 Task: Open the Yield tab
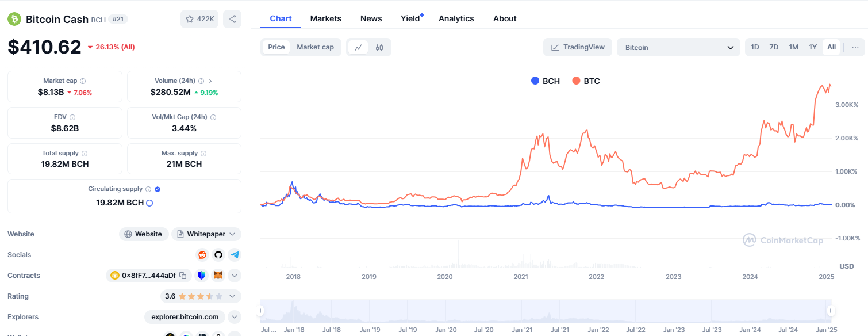tap(410, 18)
